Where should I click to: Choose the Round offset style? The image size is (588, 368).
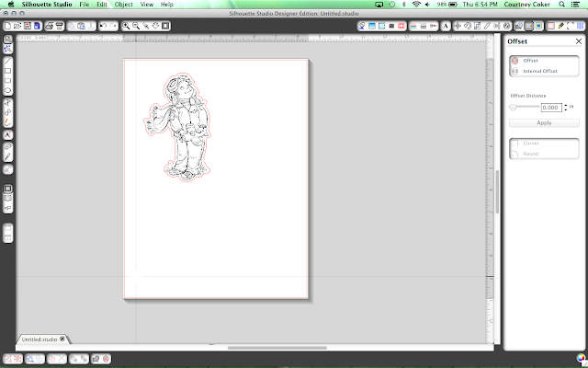pos(544,154)
